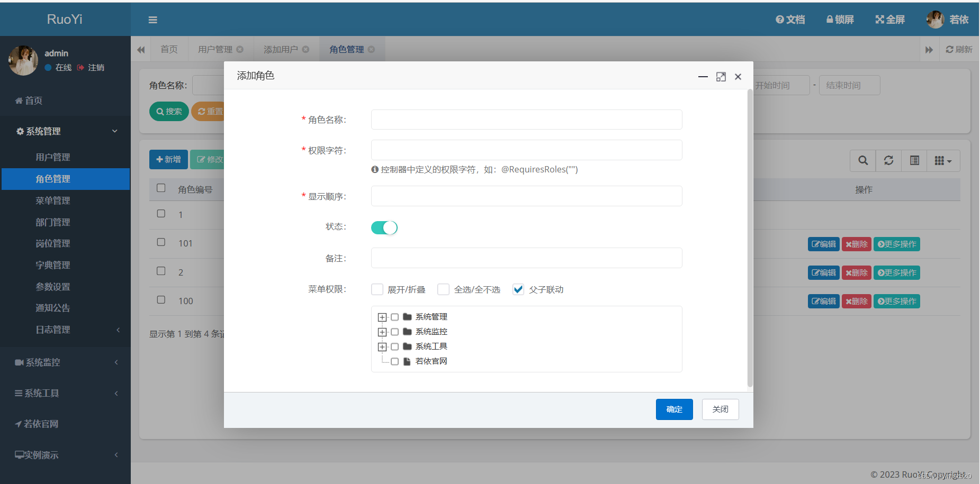980x484 pixels.
Task: Open the 文档 help link
Action: coord(790,20)
